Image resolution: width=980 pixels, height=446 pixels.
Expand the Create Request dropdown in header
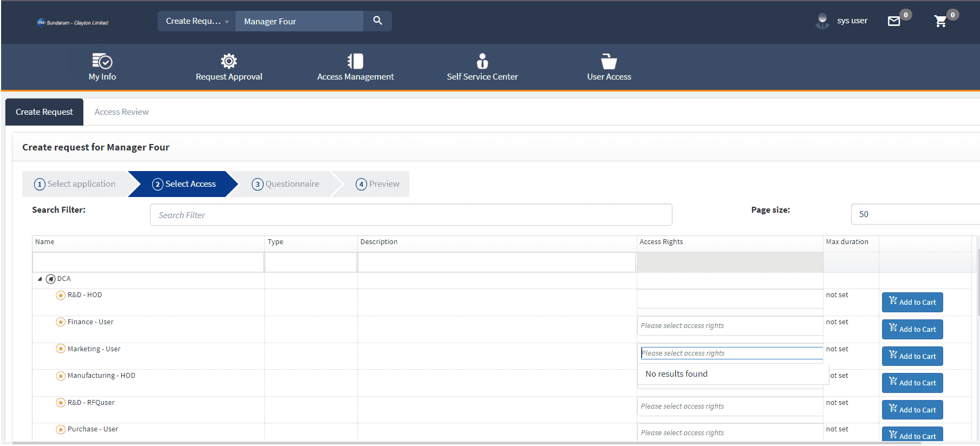click(197, 21)
